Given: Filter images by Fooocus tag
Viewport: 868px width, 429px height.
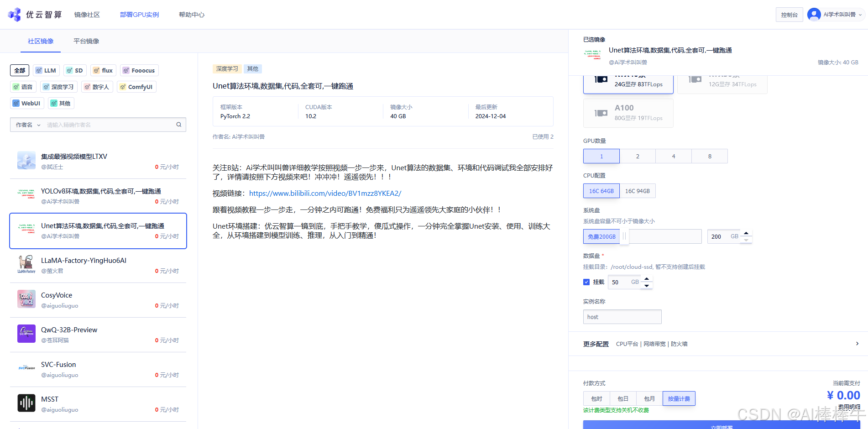Looking at the screenshot, I should click(139, 70).
